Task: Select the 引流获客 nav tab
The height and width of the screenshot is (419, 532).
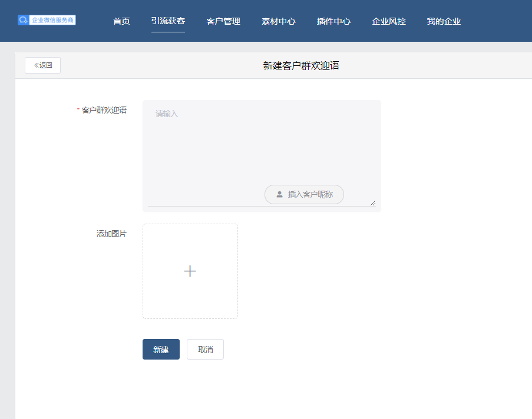Action: click(168, 21)
